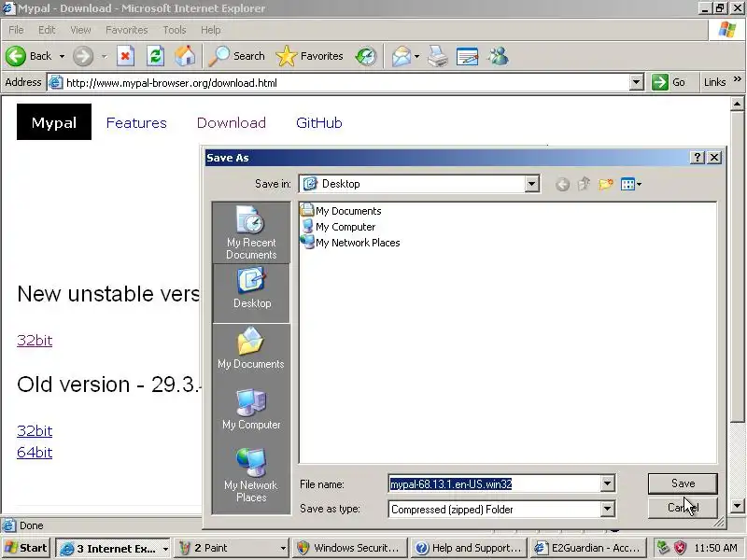The height and width of the screenshot is (560, 747).
Task: Click the 32bit link under New unstable version
Action: point(35,341)
